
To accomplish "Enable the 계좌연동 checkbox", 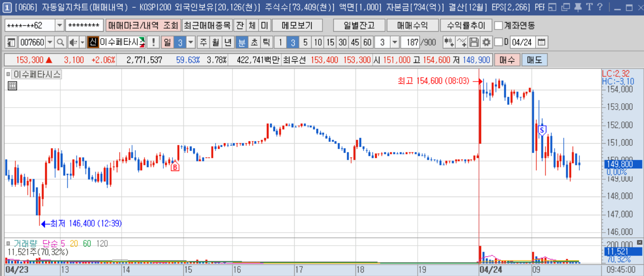I will [x=498, y=26].
